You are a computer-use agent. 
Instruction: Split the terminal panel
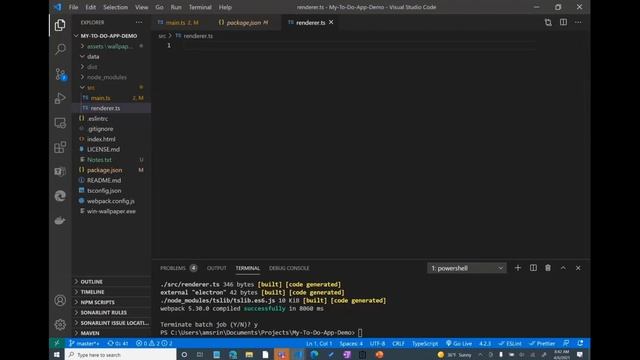[x=533, y=268]
